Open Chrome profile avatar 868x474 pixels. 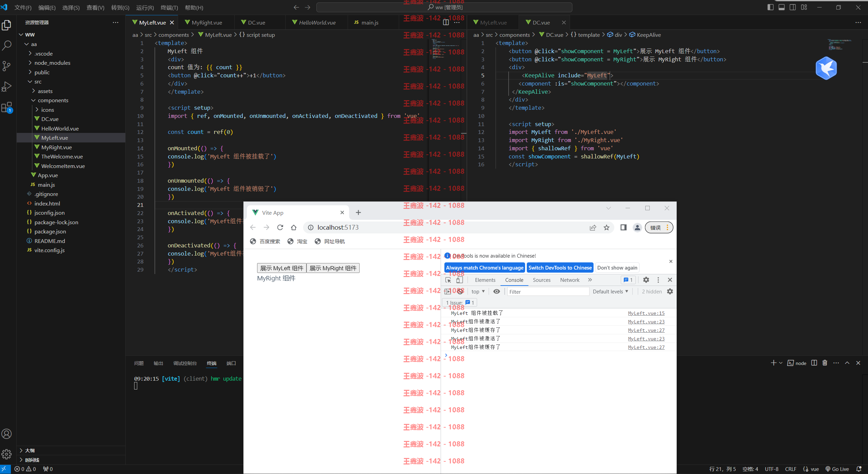pyautogui.click(x=637, y=227)
